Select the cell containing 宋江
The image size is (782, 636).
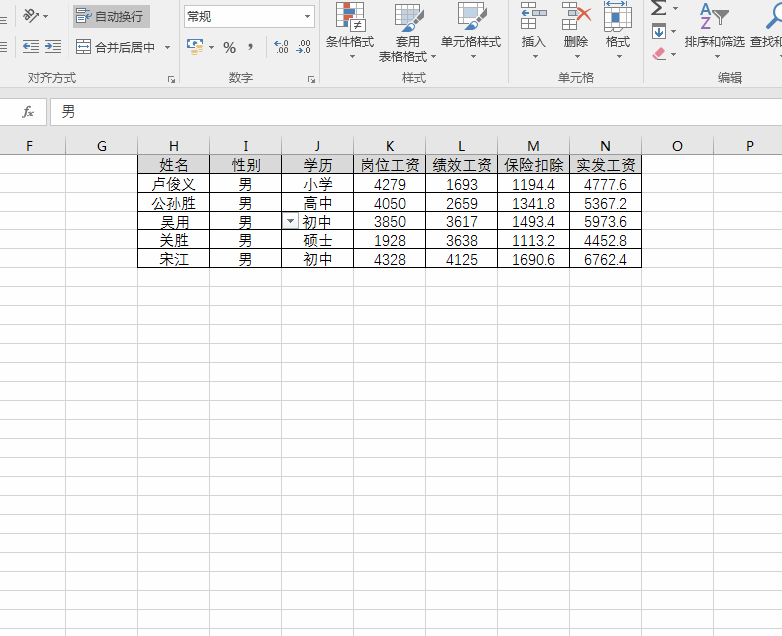(x=174, y=259)
